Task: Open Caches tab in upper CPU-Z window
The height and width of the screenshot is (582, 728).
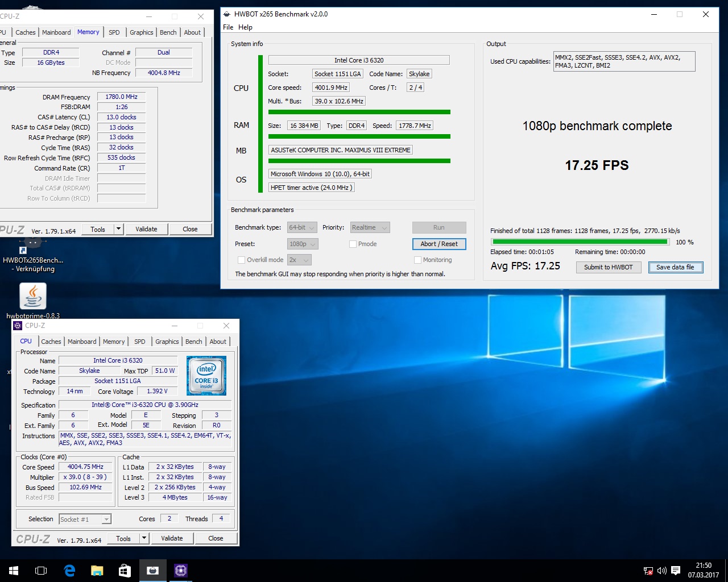Action: 26,32
